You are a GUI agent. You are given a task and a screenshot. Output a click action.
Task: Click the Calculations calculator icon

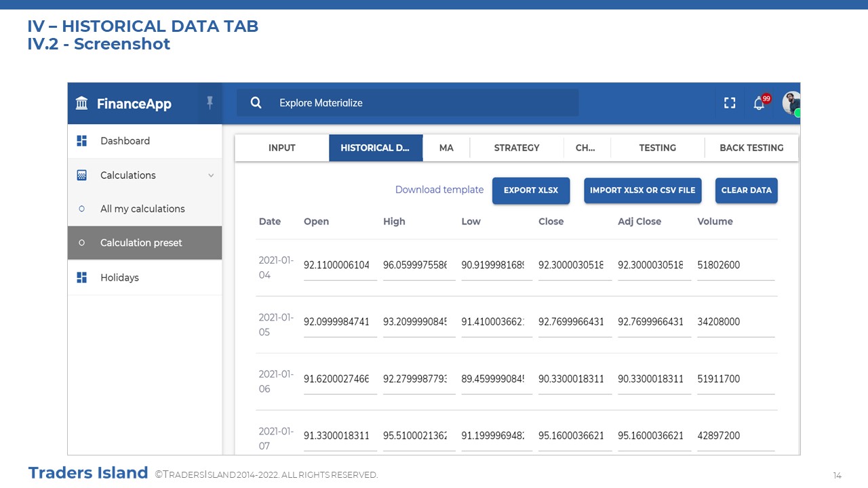pyautogui.click(x=82, y=175)
